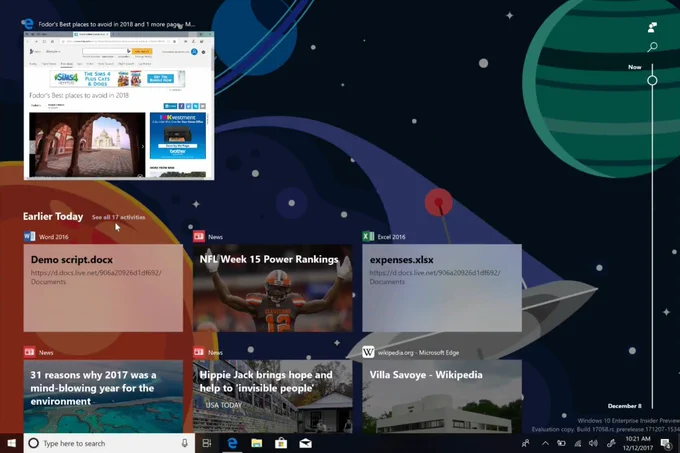680x453 pixels.
Task: Open Microsoft Store from the taskbar
Action: (x=281, y=443)
